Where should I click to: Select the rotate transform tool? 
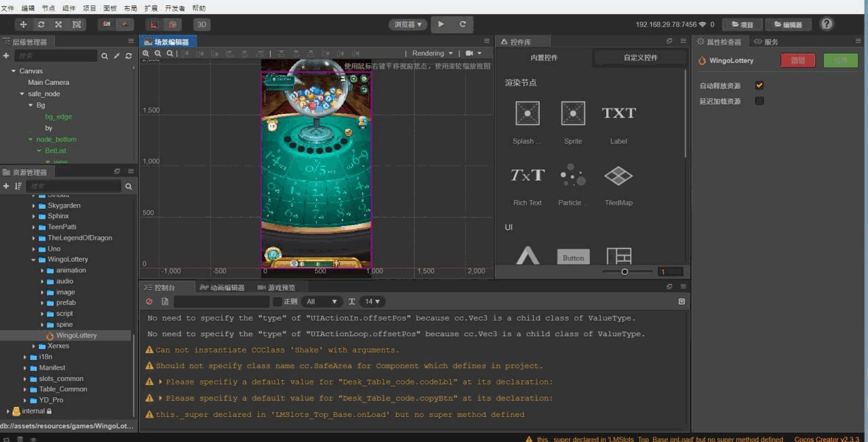click(x=41, y=24)
